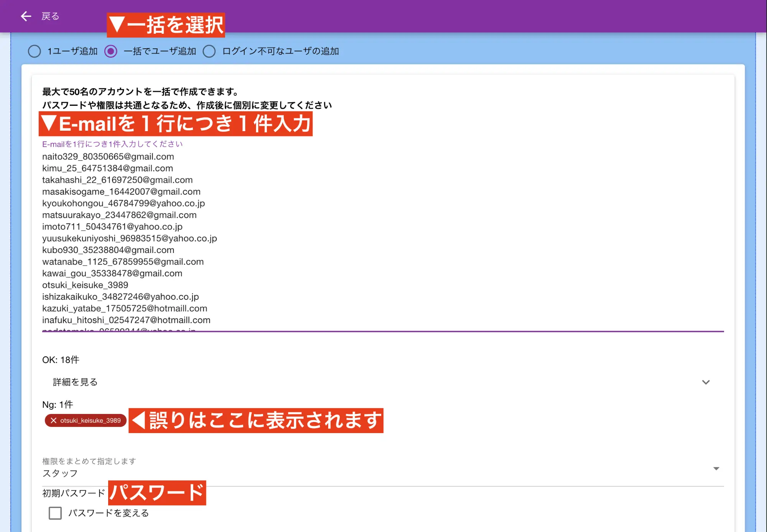Enable the パスワードを変える checkbox
The height and width of the screenshot is (532, 767).
55,513
